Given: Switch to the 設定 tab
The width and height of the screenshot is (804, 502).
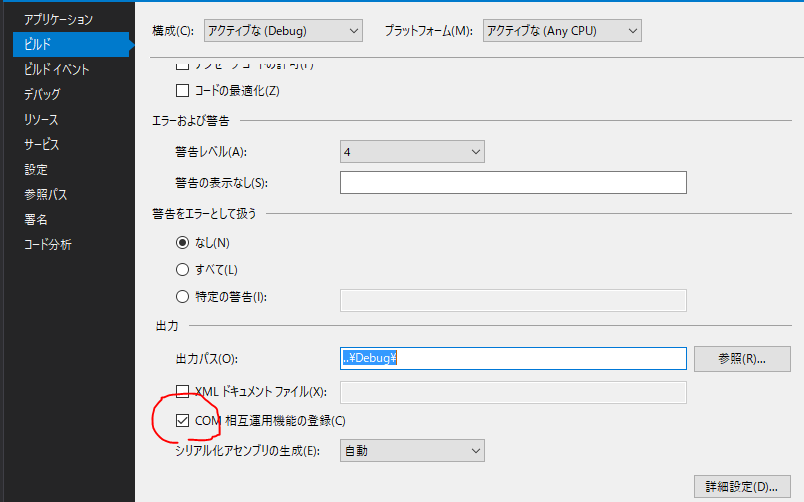Looking at the screenshot, I should 36,170.
